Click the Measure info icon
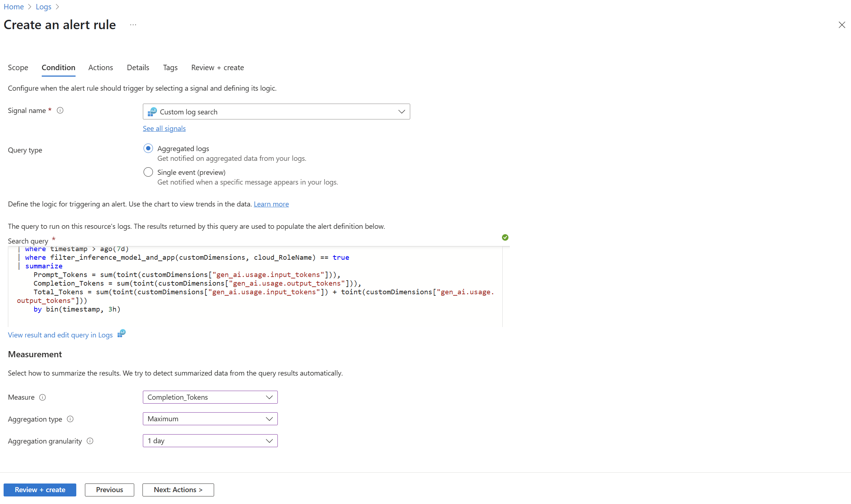Viewport: 851px width, 504px height. [42, 397]
